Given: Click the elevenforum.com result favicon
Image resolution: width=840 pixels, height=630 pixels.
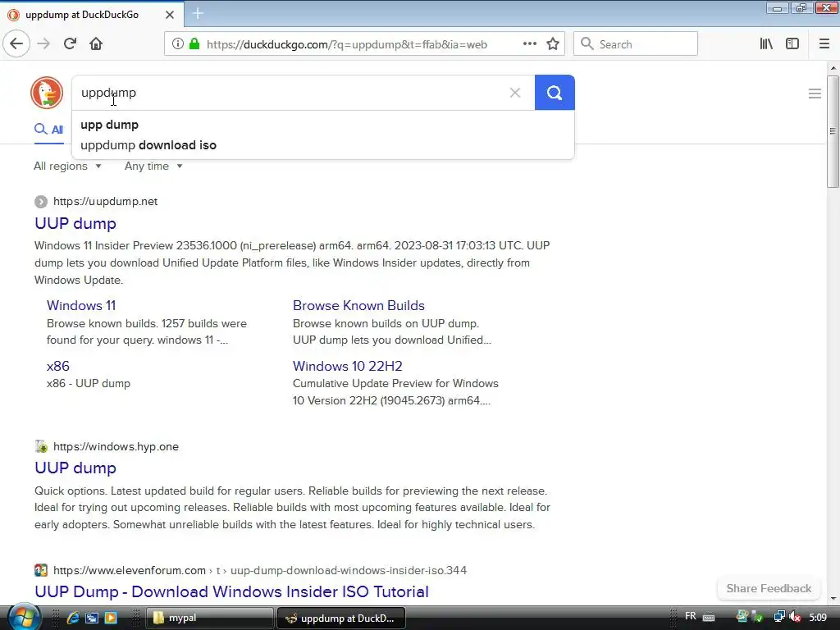Looking at the screenshot, I should (41, 570).
